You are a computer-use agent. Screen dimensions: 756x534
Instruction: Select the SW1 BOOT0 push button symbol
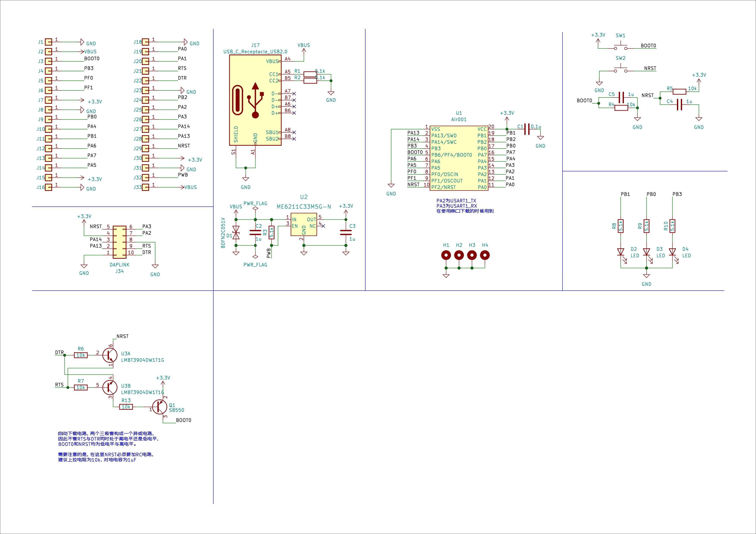(x=621, y=47)
